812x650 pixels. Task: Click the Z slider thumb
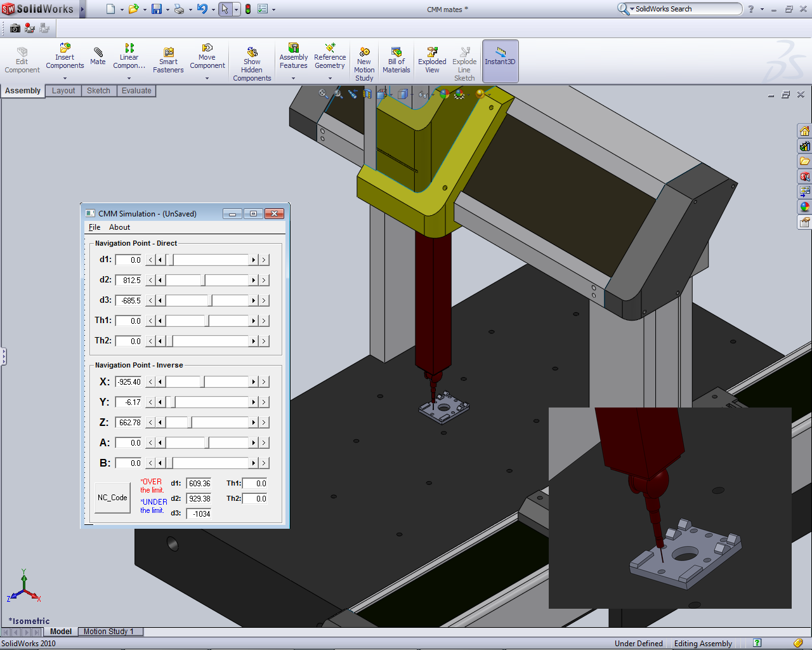[x=189, y=422]
